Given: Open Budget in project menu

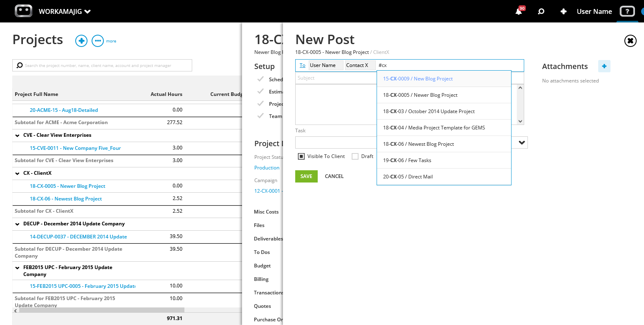Looking at the screenshot, I should 262,266.
